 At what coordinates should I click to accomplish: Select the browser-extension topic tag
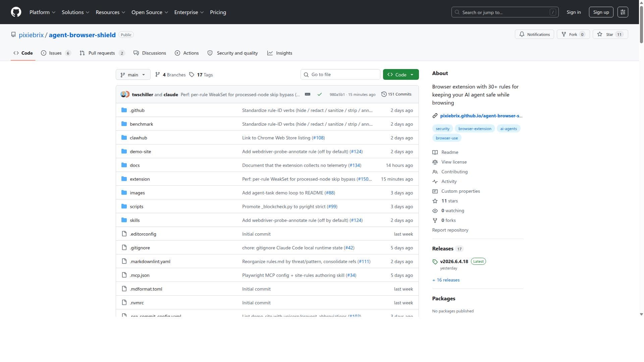pyautogui.click(x=475, y=129)
